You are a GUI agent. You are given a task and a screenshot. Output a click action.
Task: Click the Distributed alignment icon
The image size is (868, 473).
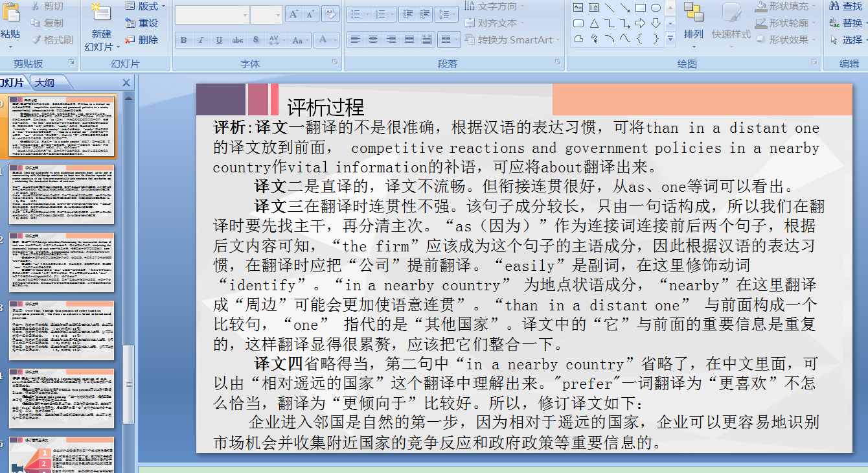(427, 40)
